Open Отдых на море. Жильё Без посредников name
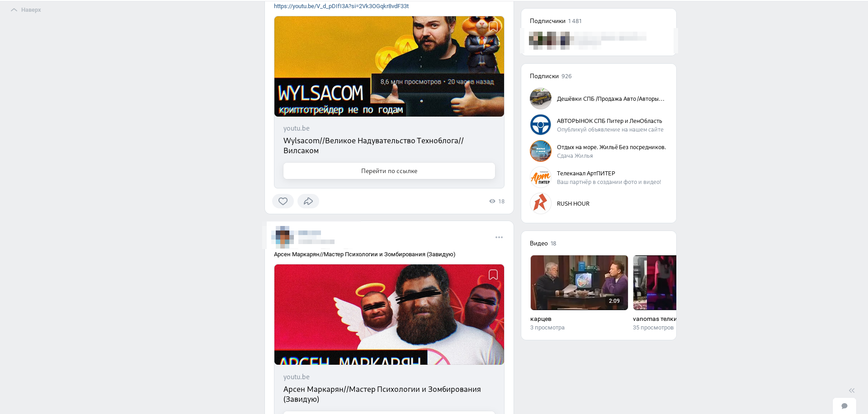Image resolution: width=868 pixels, height=414 pixels. coord(611,147)
